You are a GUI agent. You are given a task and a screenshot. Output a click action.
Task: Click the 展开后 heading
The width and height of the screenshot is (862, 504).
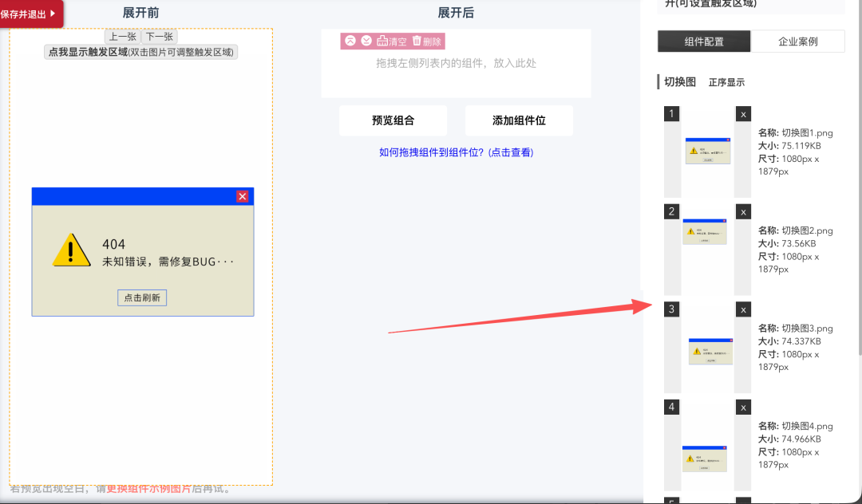click(x=456, y=13)
